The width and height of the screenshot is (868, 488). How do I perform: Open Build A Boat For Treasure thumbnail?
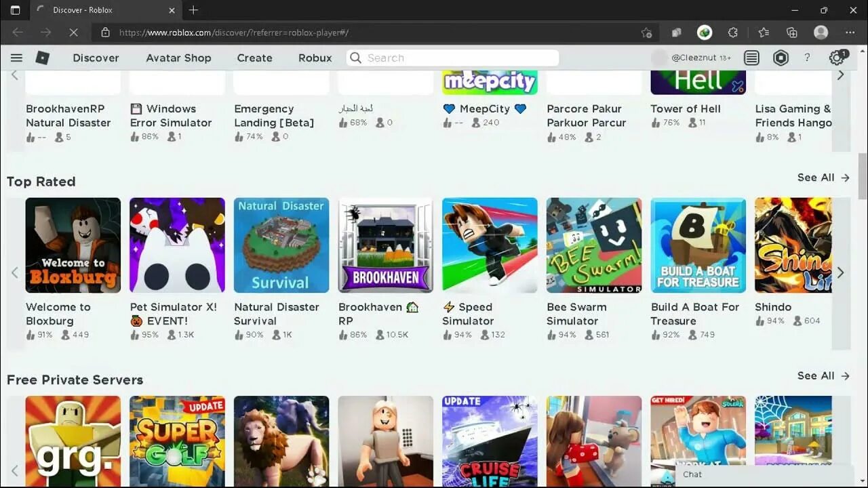[698, 245]
